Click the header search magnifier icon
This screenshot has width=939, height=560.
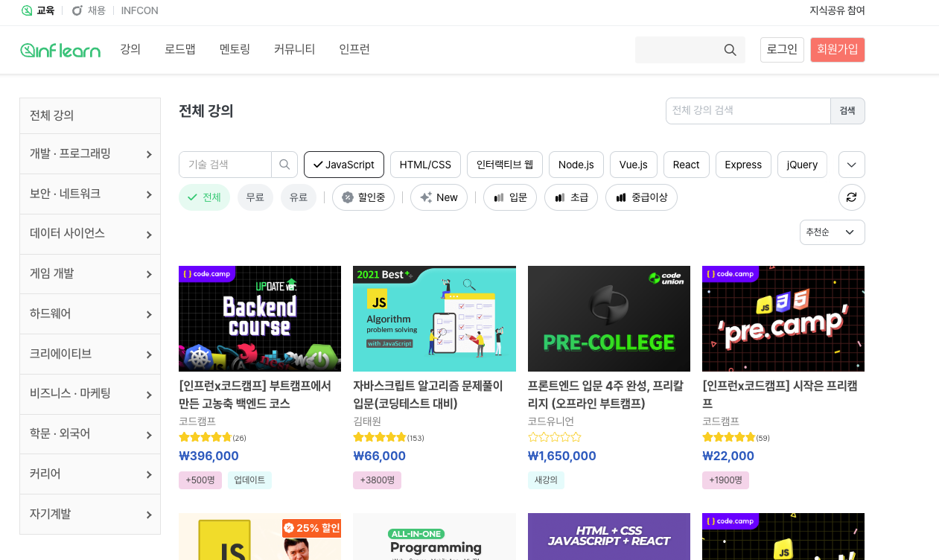click(730, 50)
